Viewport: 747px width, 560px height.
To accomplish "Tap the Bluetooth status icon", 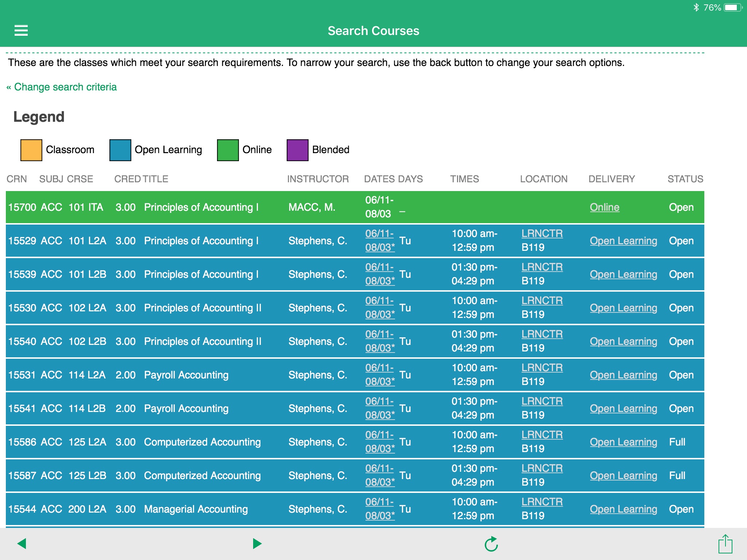I will point(696,8).
